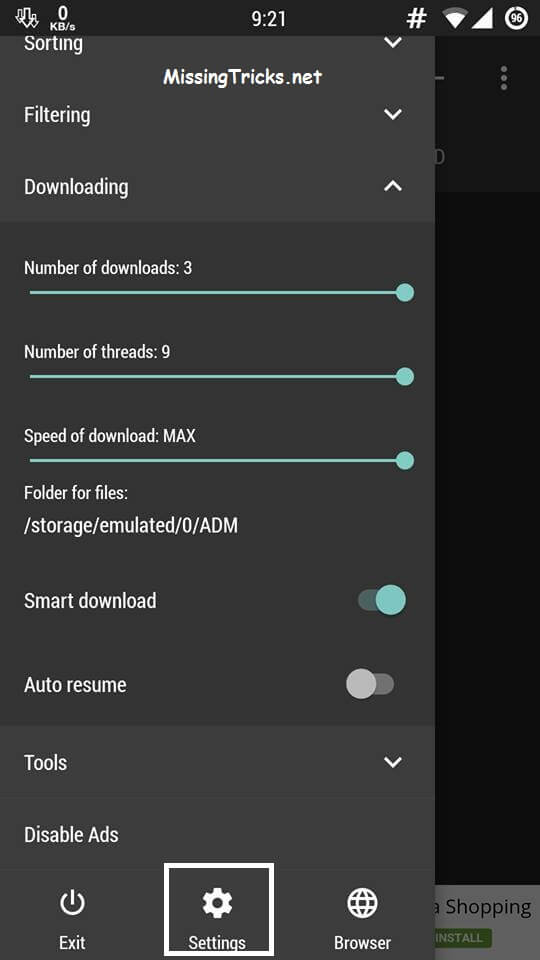This screenshot has height=960, width=540.
Task: Tap the Exit power icon
Action: click(72, 902)
